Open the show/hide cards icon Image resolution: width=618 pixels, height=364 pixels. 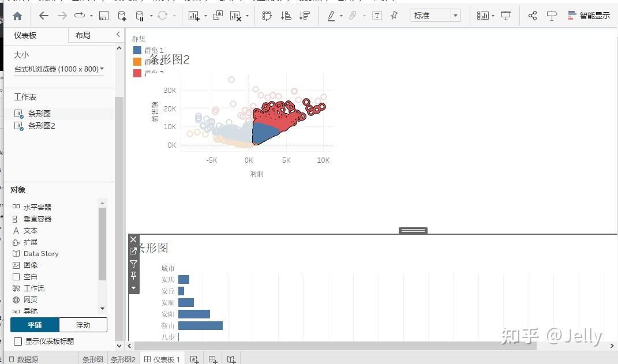pos(482,16)
